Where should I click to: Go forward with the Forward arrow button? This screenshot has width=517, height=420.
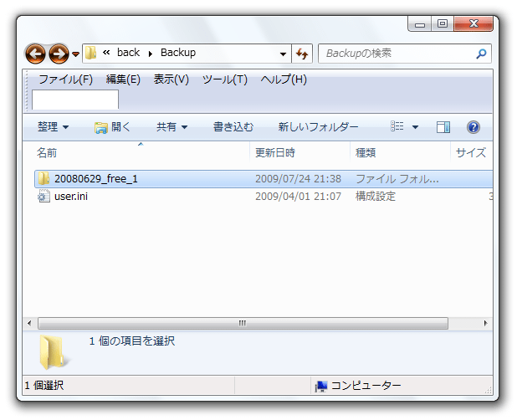click(x=59, y=54)
